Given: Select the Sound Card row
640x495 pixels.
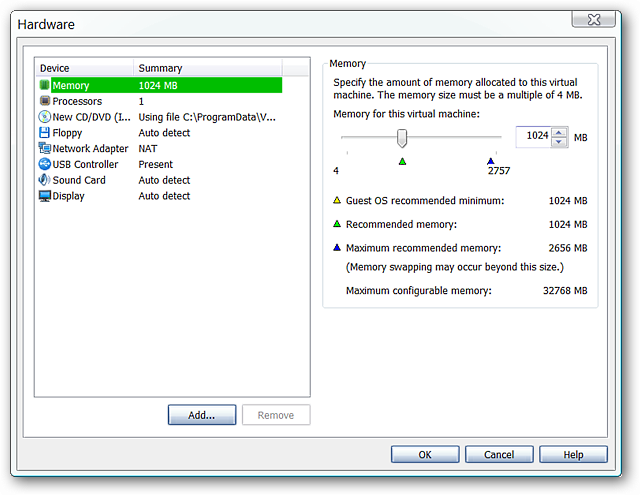Looking at the screenshot, I should [160, 180].
